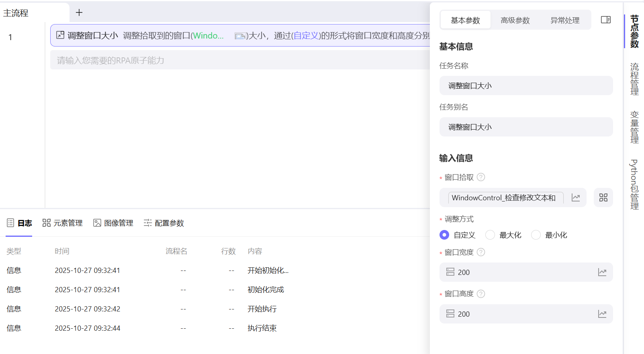
Task: Click timestamp 2025-10-27 09:32:42
Action: [x=88, y=309]
